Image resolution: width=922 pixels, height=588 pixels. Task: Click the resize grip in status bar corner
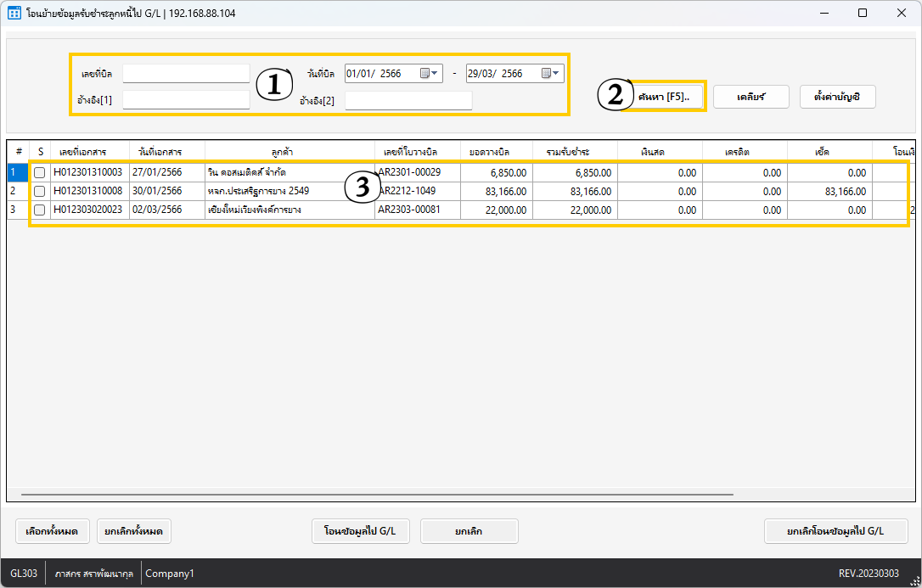point(915,580)
